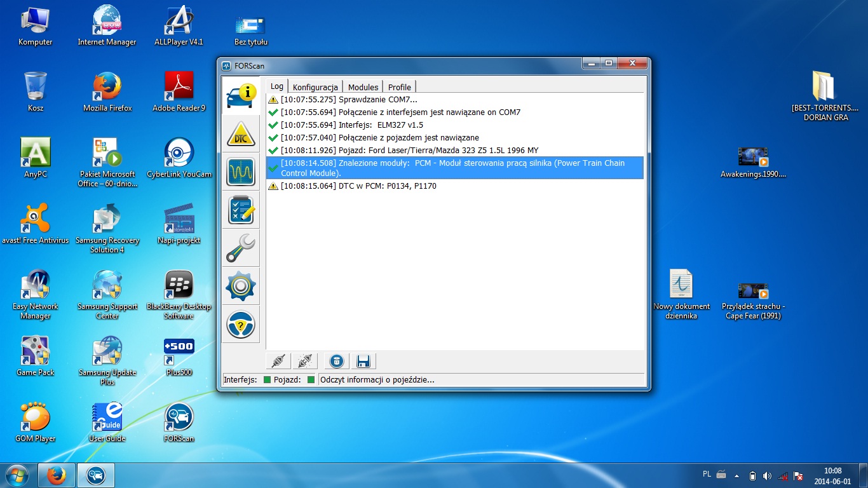Switch to the Konfiguracja tab
The width and height of the screenshot is (868, 488).
pos(315,87)
